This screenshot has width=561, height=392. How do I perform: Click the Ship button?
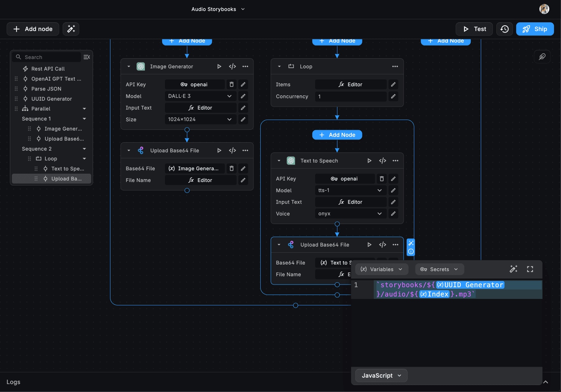[535, 29]
